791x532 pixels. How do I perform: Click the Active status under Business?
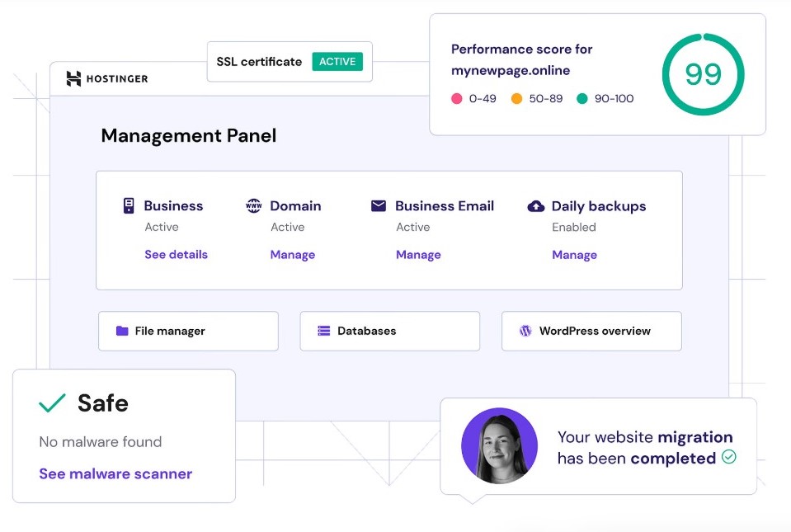[162, 227]
